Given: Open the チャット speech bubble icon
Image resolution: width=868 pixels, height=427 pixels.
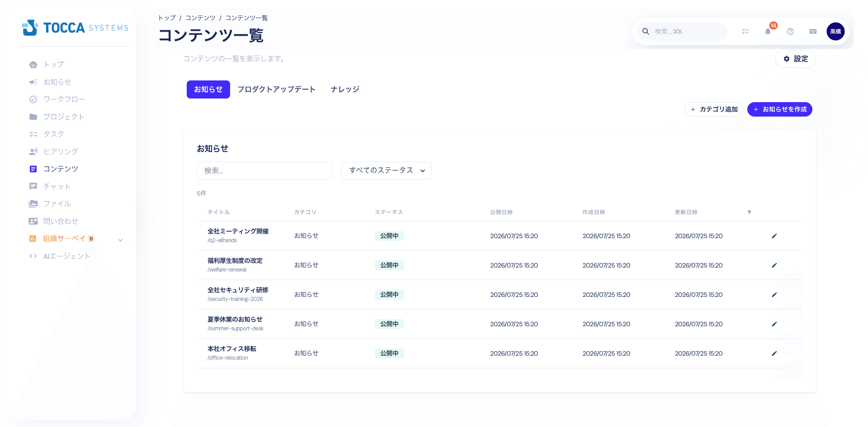Looking at the screenshot, I should point(33,186).
